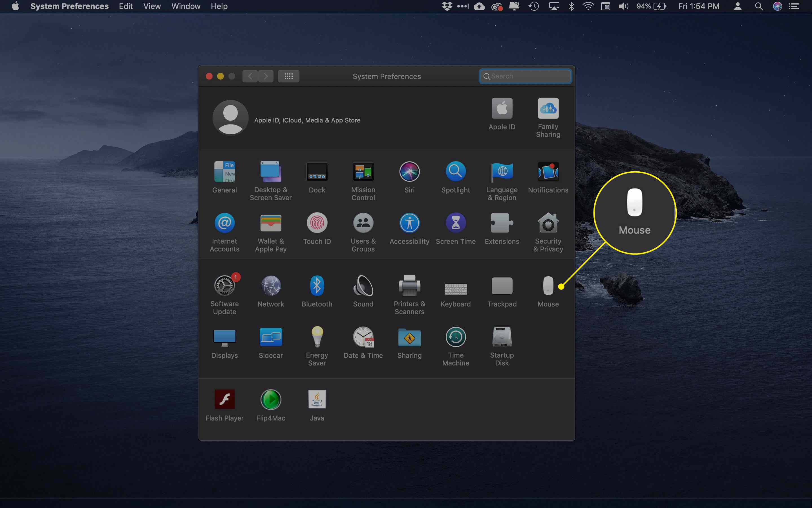Open Notification Center list icon
The image size is (812, 508).
click(x=794, y=6)
